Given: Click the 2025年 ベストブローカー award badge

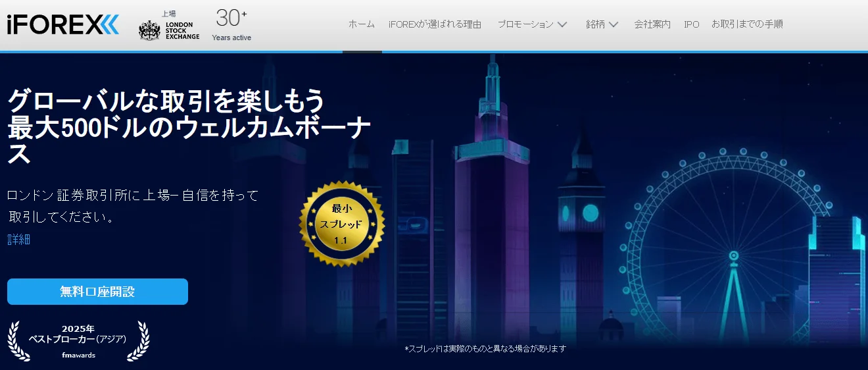Looking at the screenshot, I should (78, 340).
